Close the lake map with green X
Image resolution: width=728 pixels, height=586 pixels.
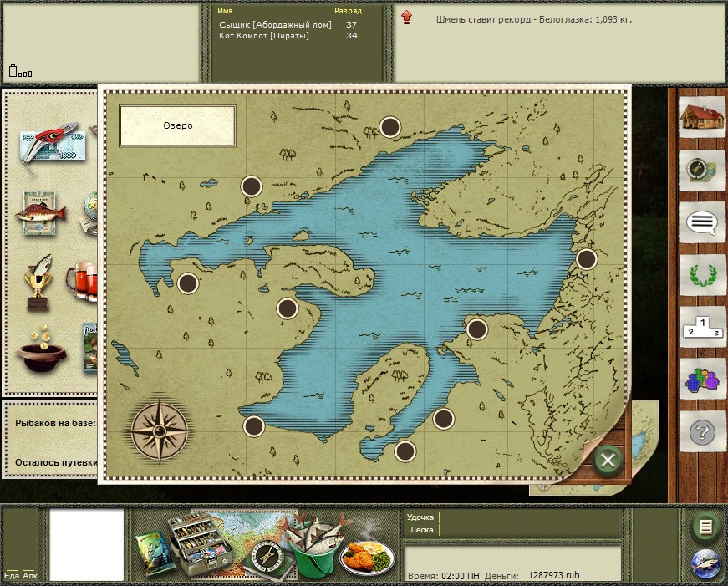pyautogui.click(x=608, y=460)
